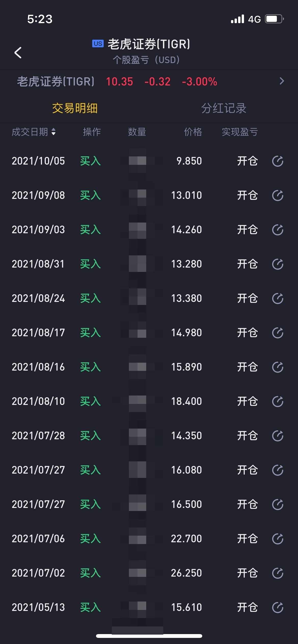This screenshot has height=644, width=298.
Task: Switch to 分红记录 tab
Action: click(x=224, y=108)
